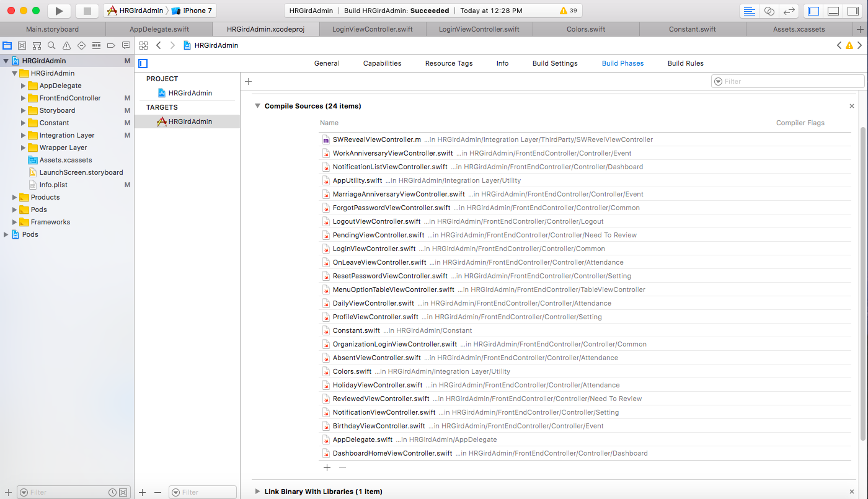
Task: Click the build phases Filter field
Action: click(x=787, y=81)
